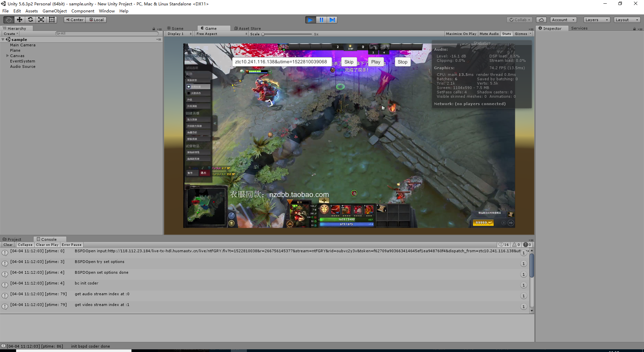Toggle warning messages filter in Console

[516, 245]
